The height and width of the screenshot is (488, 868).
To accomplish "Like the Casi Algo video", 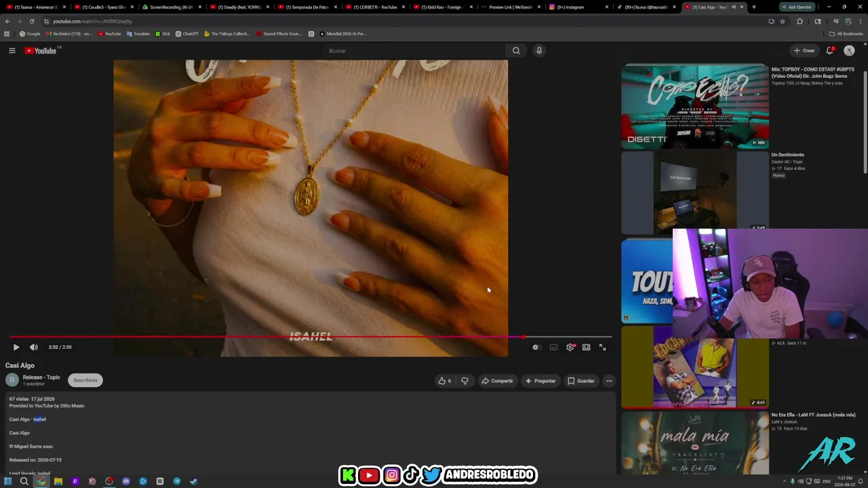I will tap(445, 381).
